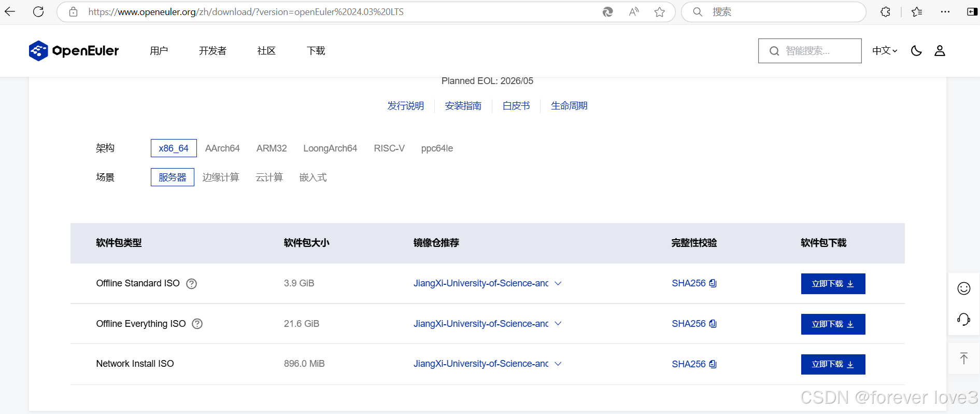Open the smiley feedback widget

click(x=964, y=288)
